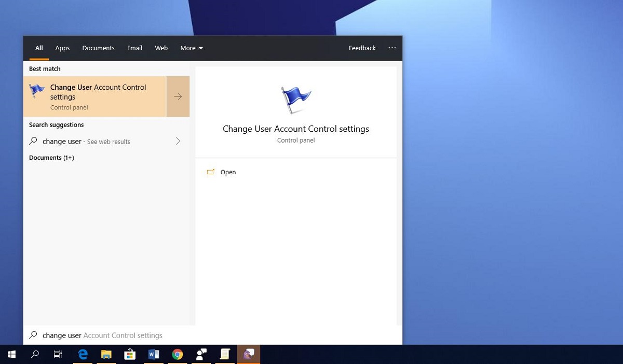Expand the More filter dropdown
The width and height of the screenshot is (623, 364).
coord(191,48)
